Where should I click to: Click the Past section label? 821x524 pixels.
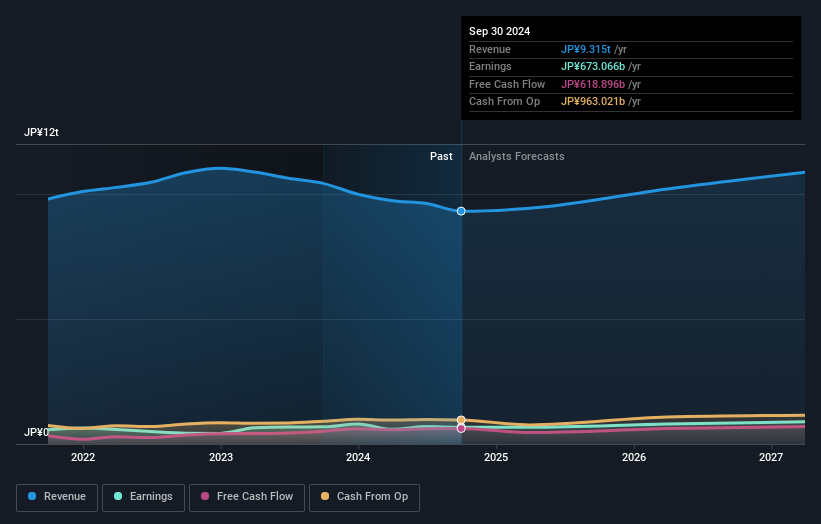coord(441,157)
